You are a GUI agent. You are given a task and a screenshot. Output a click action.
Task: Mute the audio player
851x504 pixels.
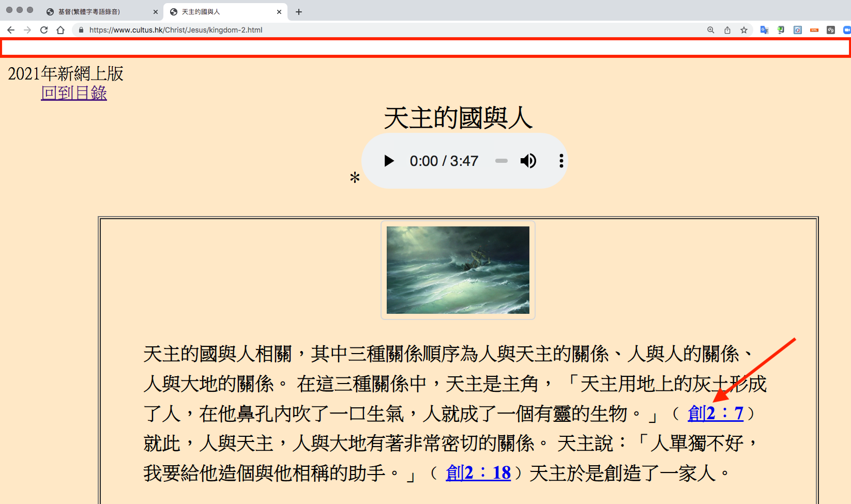point(528,161)
